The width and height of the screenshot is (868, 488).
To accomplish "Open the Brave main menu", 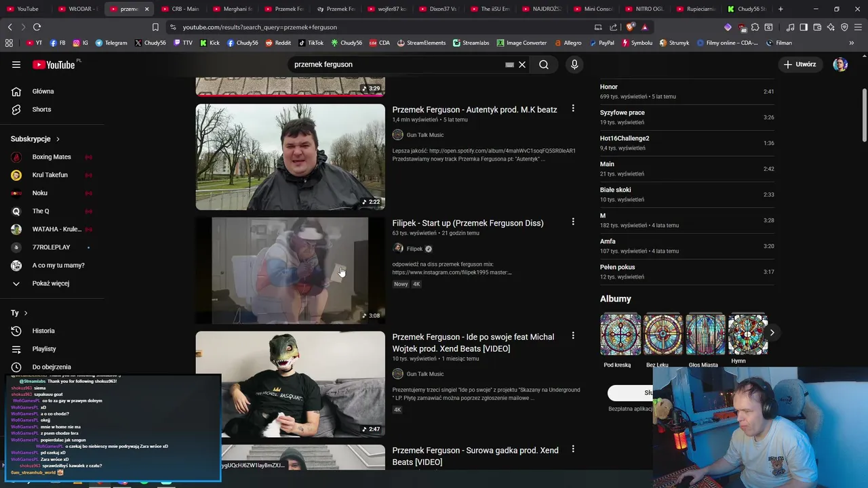I will coord(858,27).
